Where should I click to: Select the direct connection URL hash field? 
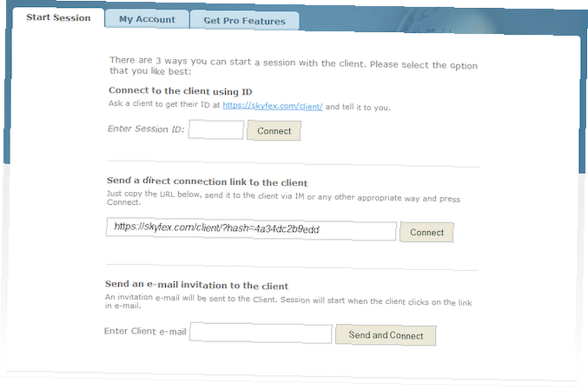pos(251,229)
